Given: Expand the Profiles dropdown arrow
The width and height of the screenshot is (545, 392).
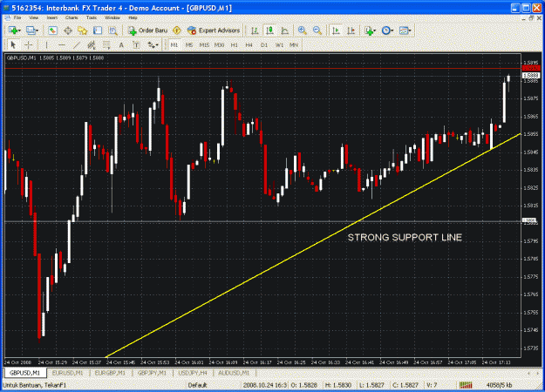Looking at the screenshot, I should (37, 30).
